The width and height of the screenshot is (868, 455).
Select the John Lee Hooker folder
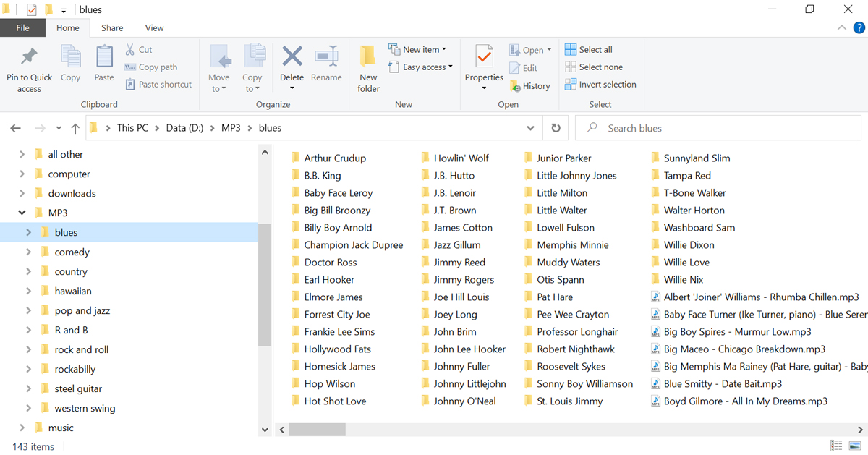point(463,349)
